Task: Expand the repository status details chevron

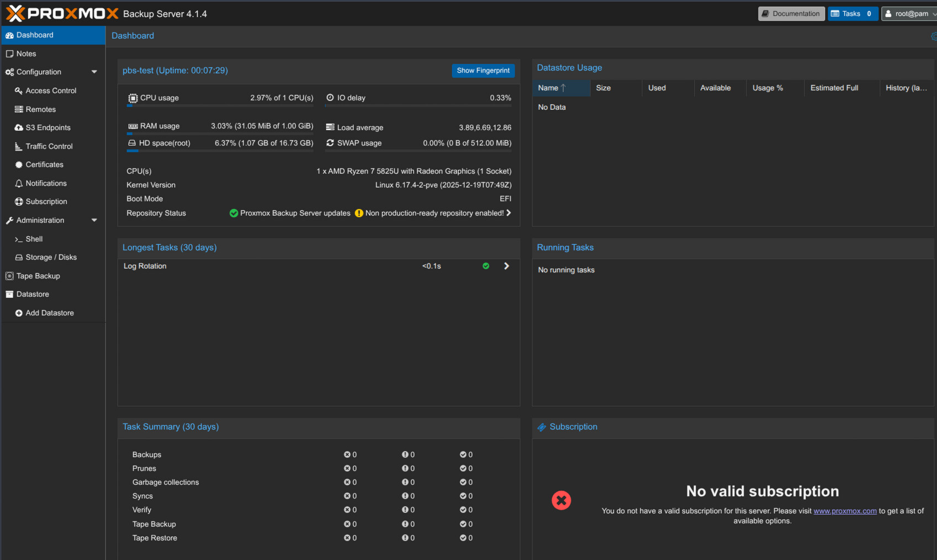Action: coord(509,213)
